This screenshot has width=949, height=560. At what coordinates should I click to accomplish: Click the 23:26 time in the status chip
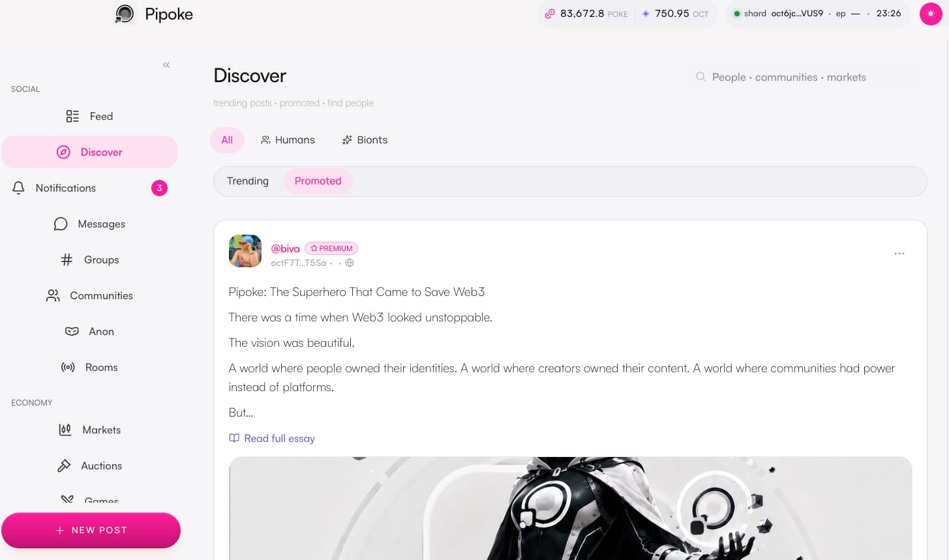pos(888,14)
